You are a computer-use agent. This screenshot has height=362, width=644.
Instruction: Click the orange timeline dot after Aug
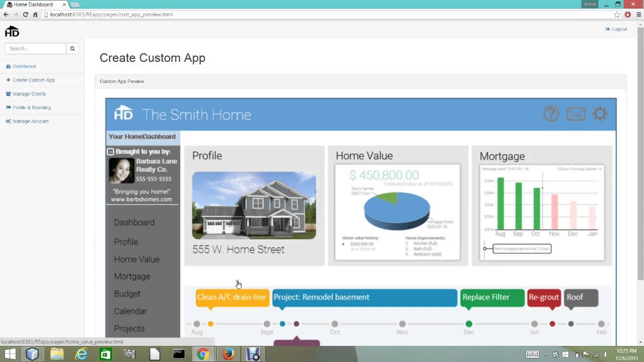211,324
